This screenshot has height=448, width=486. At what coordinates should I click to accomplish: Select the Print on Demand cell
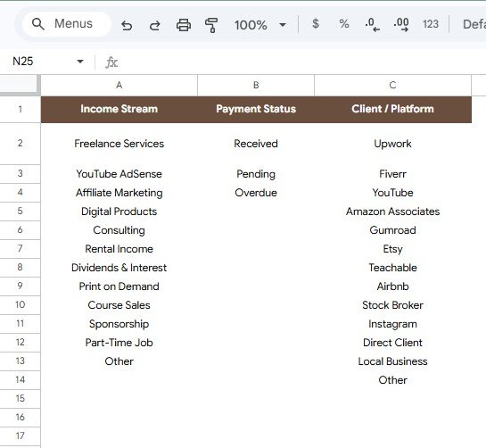pos(119,286)
